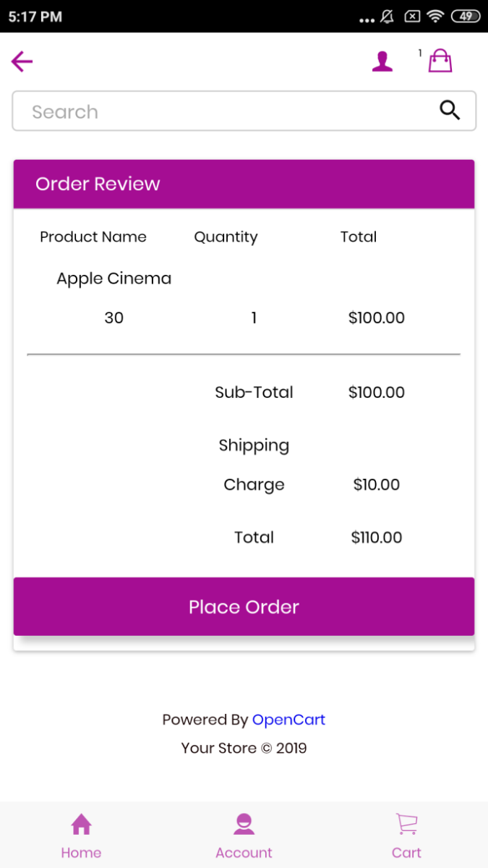Click the Place Order button
488x868 pixels.
[x=244, y=606]
